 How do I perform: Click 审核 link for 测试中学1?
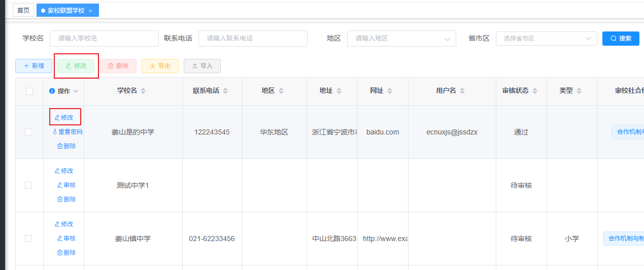[x=66, y=185]
